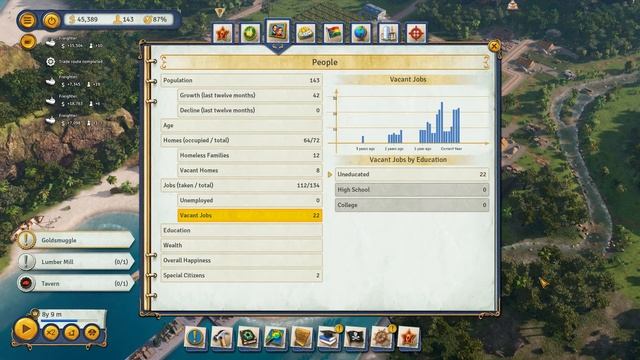The width and height of the screenshot is (640, 360).
Task: Open the politics flag almanac tab
Action: [x=333, y=33]
